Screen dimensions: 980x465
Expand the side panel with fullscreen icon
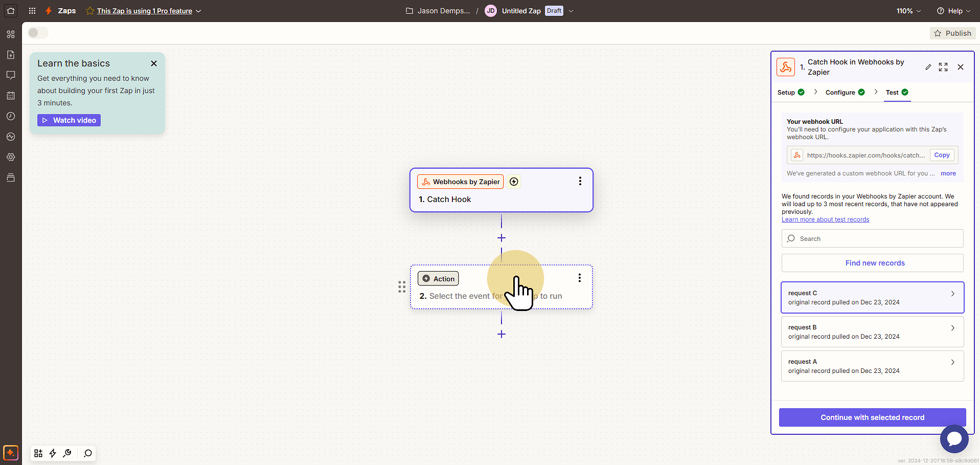(943, 67)
